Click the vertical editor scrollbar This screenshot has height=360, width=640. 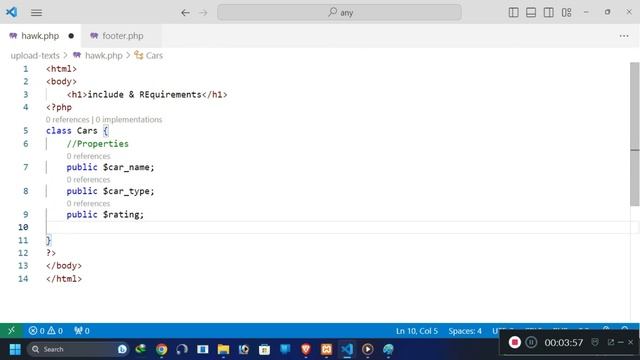[x=634, y=134]
